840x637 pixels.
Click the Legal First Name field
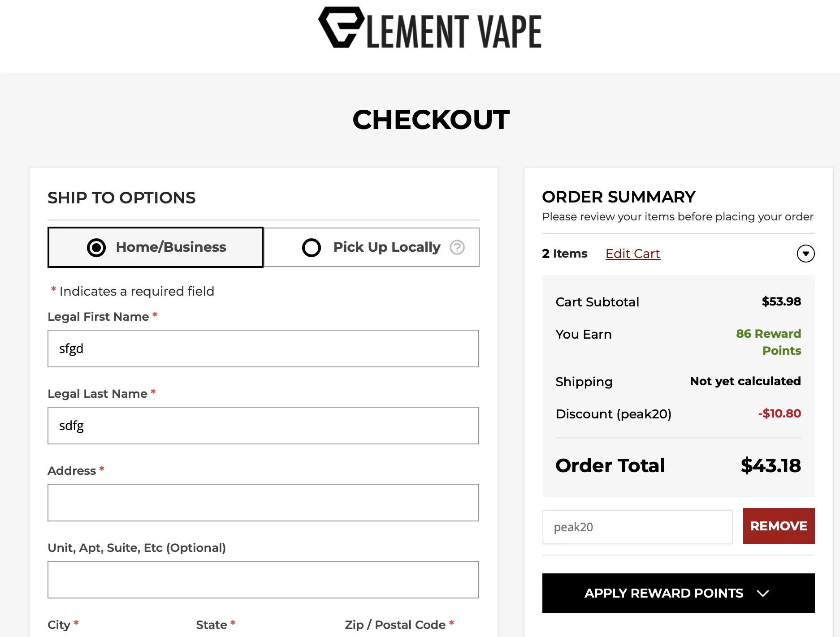pos(263,349)
